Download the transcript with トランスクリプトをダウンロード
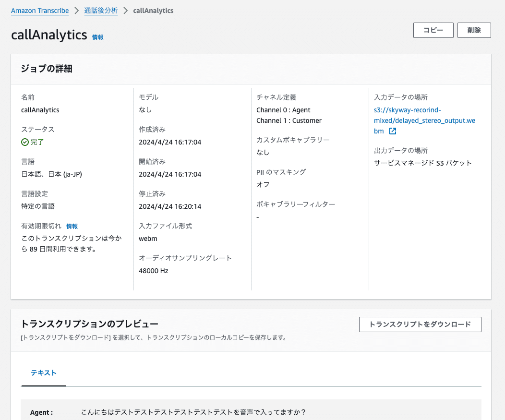Screen dimensions: 505x420 click(420, 324)
